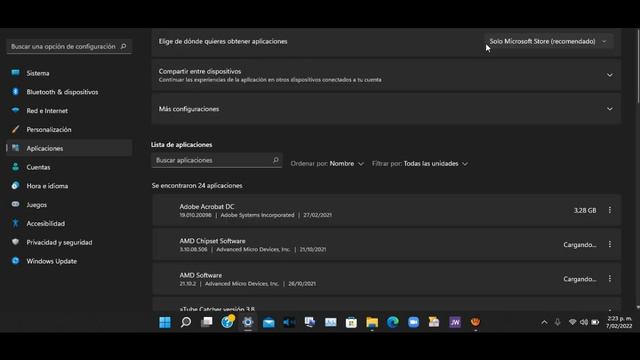640x360 pixels.
Task: Click the Juegos controller icon
Action: [x=16, y=204]
